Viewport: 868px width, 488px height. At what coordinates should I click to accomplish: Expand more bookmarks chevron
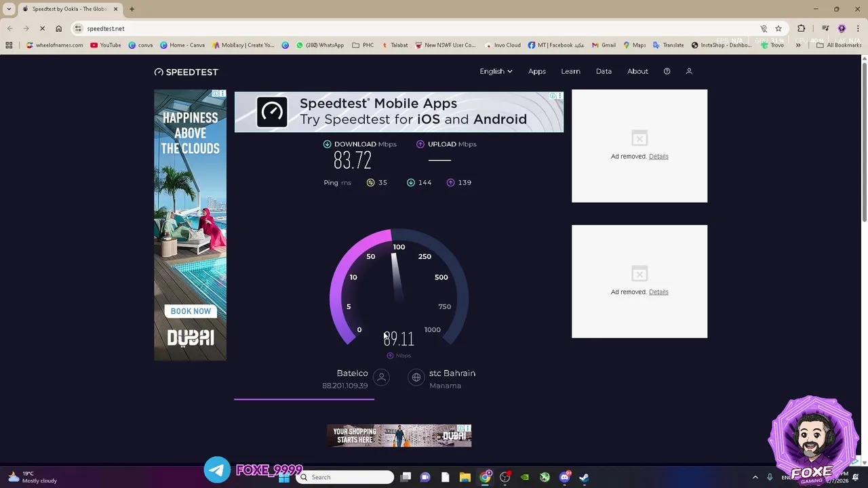[798, 45]
